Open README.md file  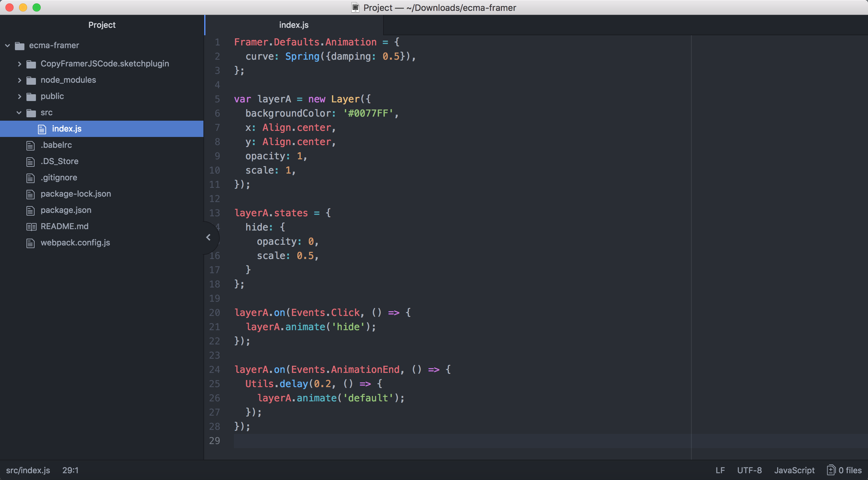64,226
